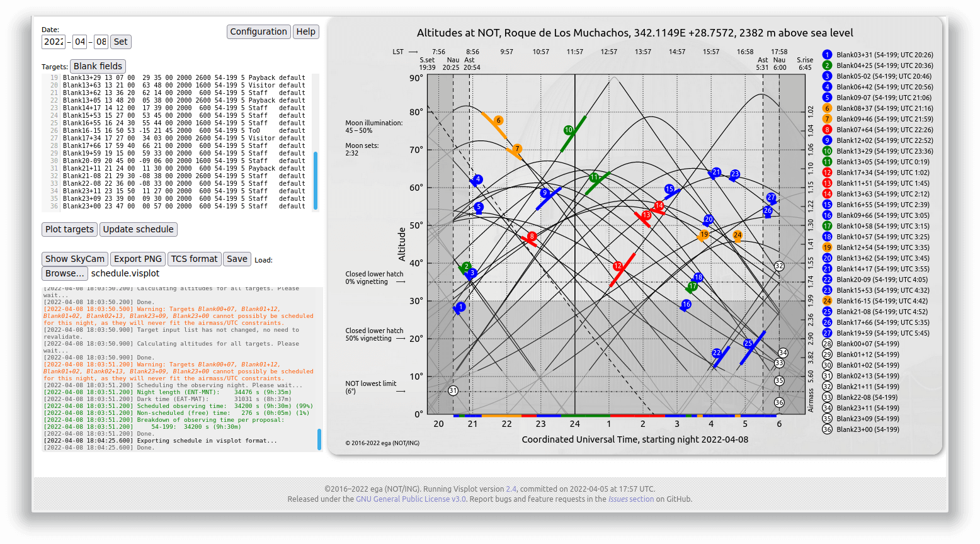Click orange target marker 6 on plot
Image resolution: width=980 pixels, height=544 pixels.
point(498,120)
